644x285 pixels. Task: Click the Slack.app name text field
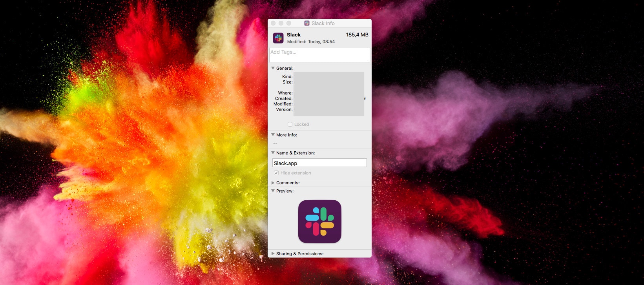click(319, 163)
